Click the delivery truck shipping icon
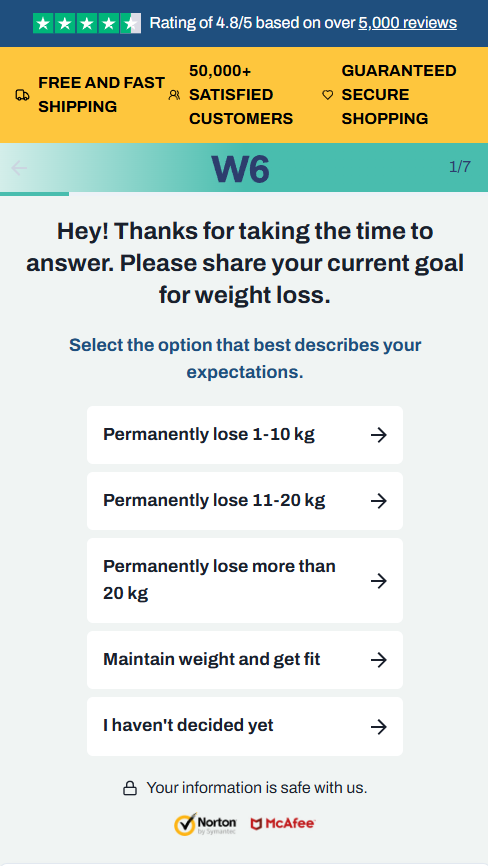The width and height of the screenshot is (488, 866). pyautogui.click(x=23, y=95)
